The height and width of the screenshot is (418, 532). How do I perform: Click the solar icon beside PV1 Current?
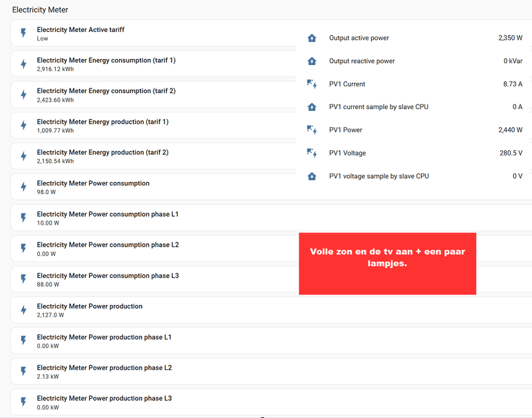tap(312, 84)
